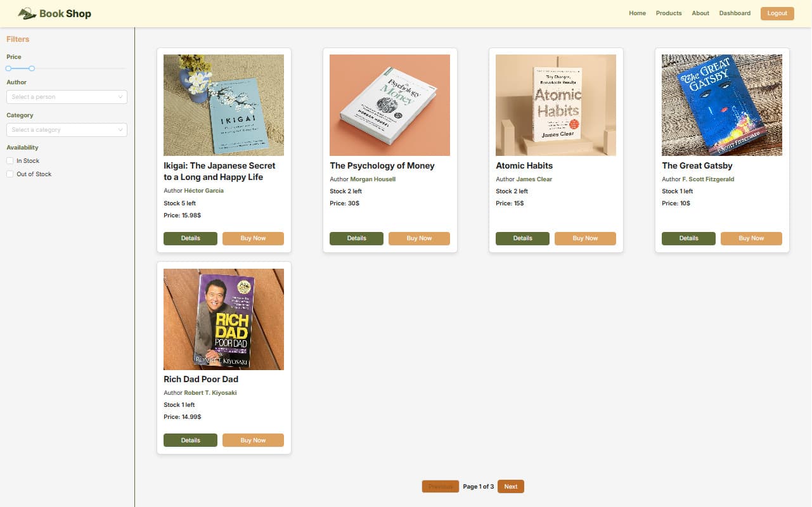Viewport: 812px width, 507px height.
Task: Select the Atomic Habits cover image
Action: pyautogui.click(x=556, y=105)
